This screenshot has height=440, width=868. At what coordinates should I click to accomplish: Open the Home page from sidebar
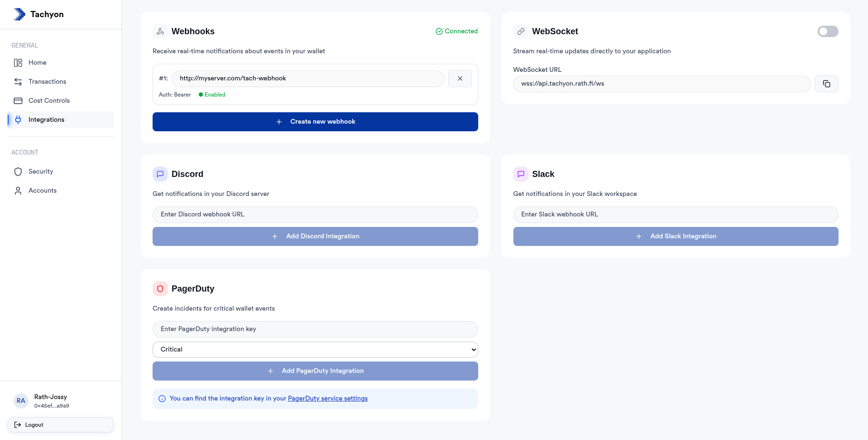[x=37, y=62]
